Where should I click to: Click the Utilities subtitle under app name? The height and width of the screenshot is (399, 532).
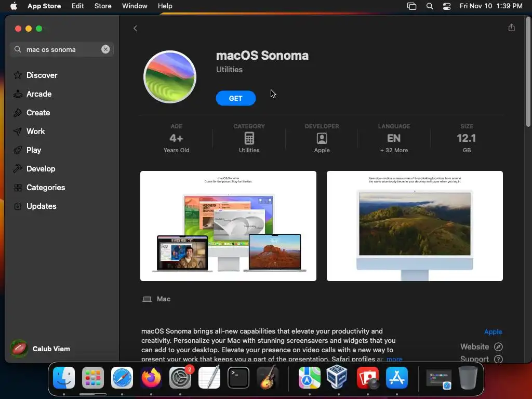pos(229,70)
